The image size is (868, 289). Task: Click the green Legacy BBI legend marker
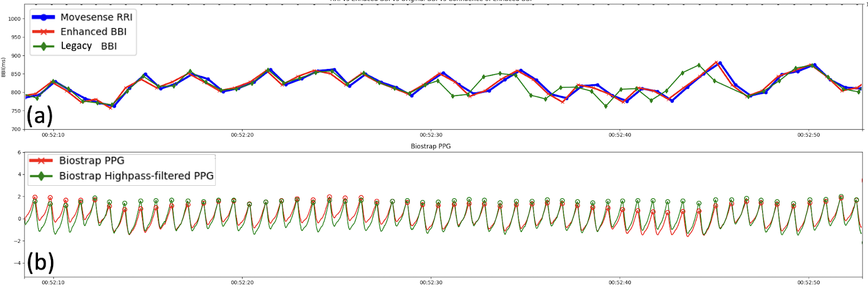[x=43, y=46]
